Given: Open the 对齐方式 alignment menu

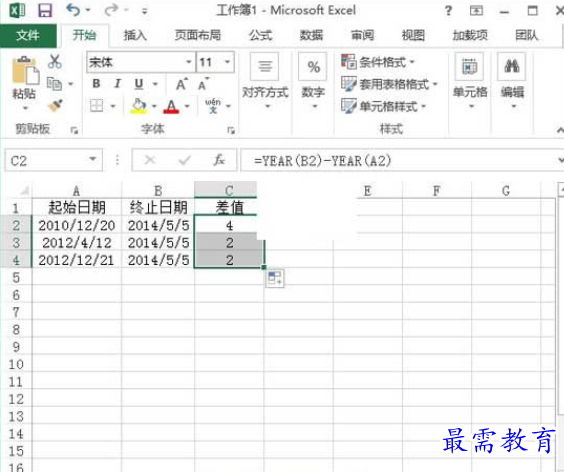Looking at the screenshot, I should coord(265,82).
